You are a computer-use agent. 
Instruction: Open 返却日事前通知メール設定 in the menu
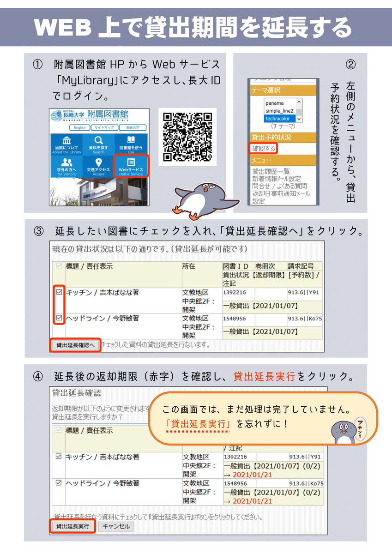(x=281, y=197)
